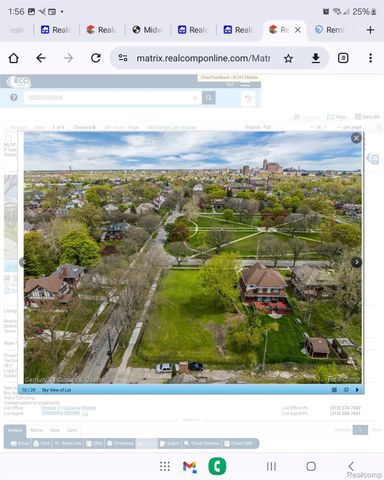Go to the next listing photo
Image resolution: width=384 pixels, height=480 pixels.
pos(356,262)
